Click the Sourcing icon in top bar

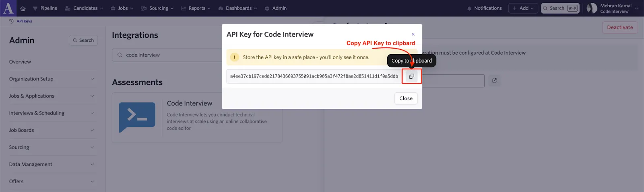click(x=144, y=8)
